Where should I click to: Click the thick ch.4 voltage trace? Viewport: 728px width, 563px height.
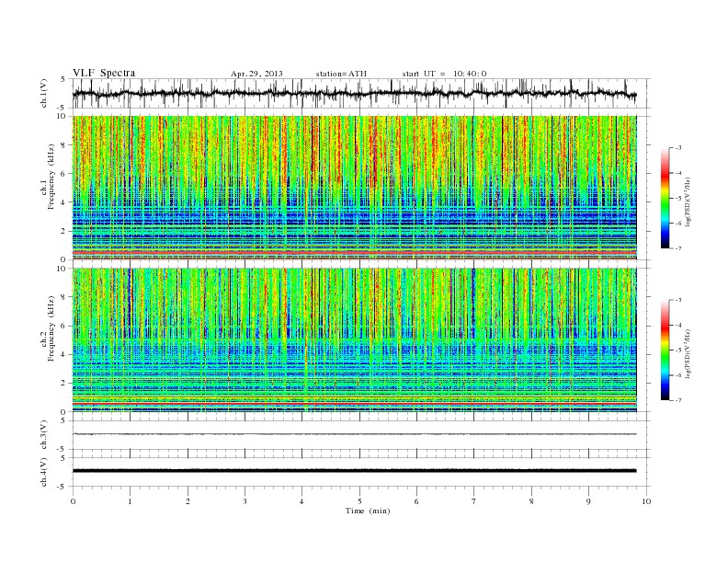pos(354,471)
